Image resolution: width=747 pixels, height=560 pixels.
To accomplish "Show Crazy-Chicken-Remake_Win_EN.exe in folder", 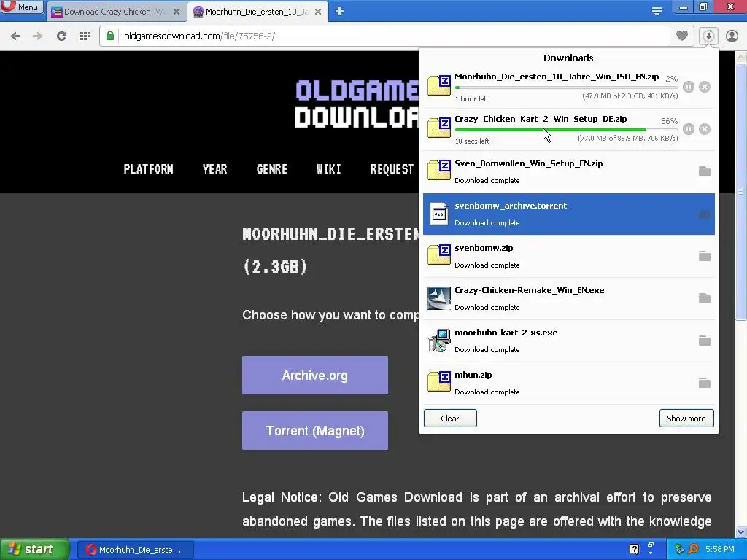I will (705, 298).
